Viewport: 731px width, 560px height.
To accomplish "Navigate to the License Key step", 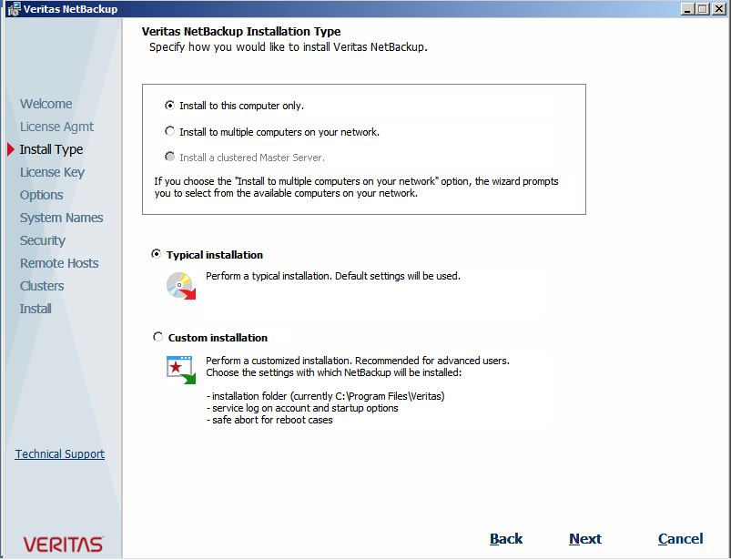I will pos(51,172).
